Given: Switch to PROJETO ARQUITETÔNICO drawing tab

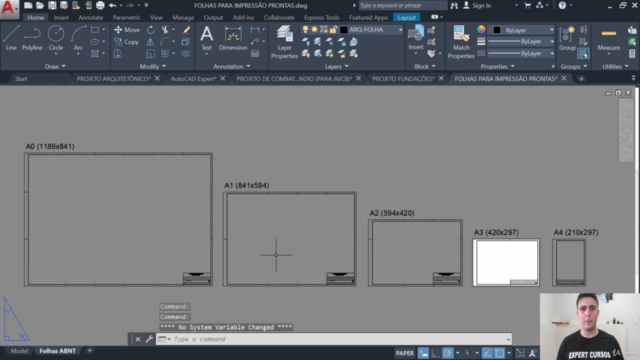Looking at the screenshot, I should tap(113, 78).
